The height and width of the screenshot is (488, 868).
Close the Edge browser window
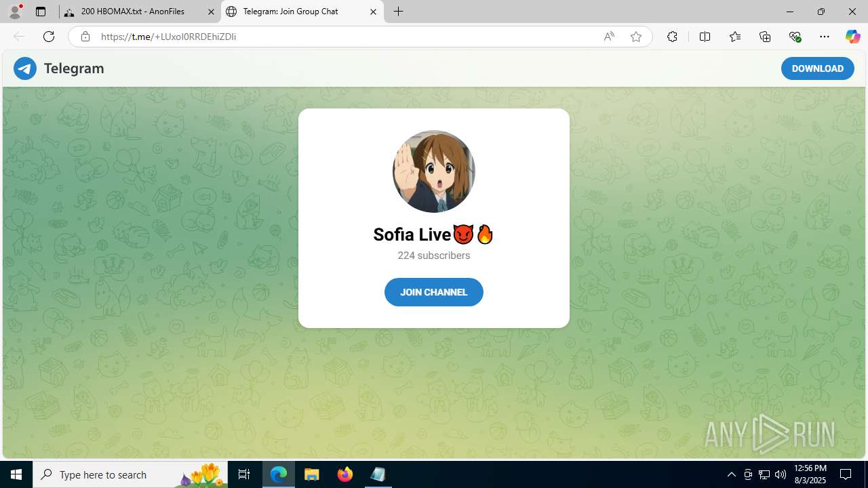click(x=852, y=12)
